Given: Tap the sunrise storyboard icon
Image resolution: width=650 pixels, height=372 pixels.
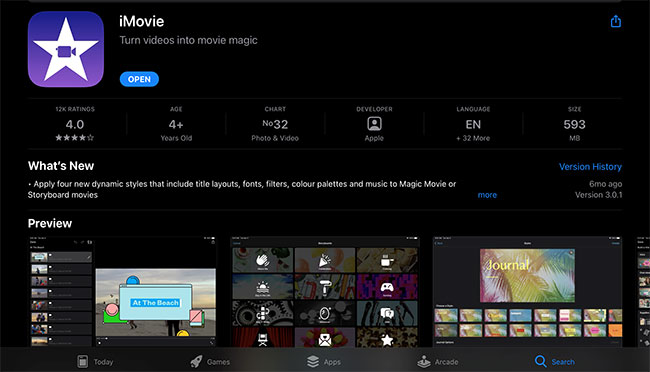Looking at the screenshot, I should tap(262, 287).
